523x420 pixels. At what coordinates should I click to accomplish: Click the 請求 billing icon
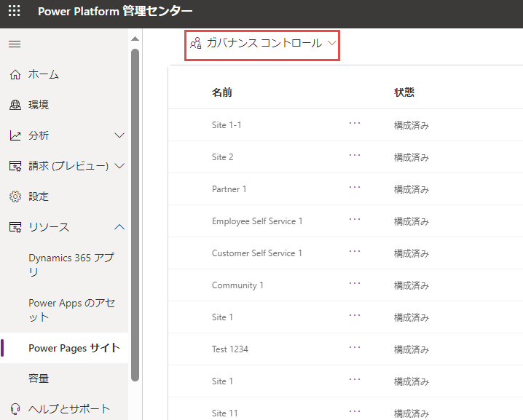point(15,166)
